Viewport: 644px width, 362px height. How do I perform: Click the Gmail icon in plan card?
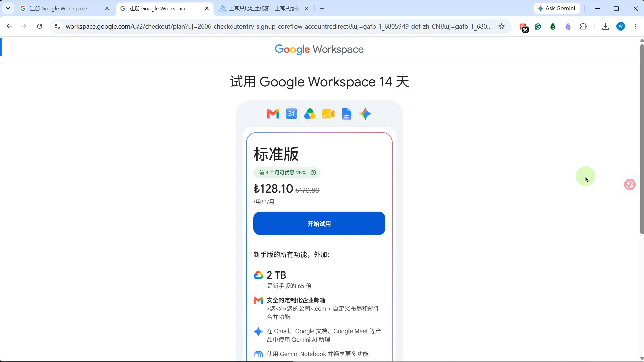(x=273, y=114)
